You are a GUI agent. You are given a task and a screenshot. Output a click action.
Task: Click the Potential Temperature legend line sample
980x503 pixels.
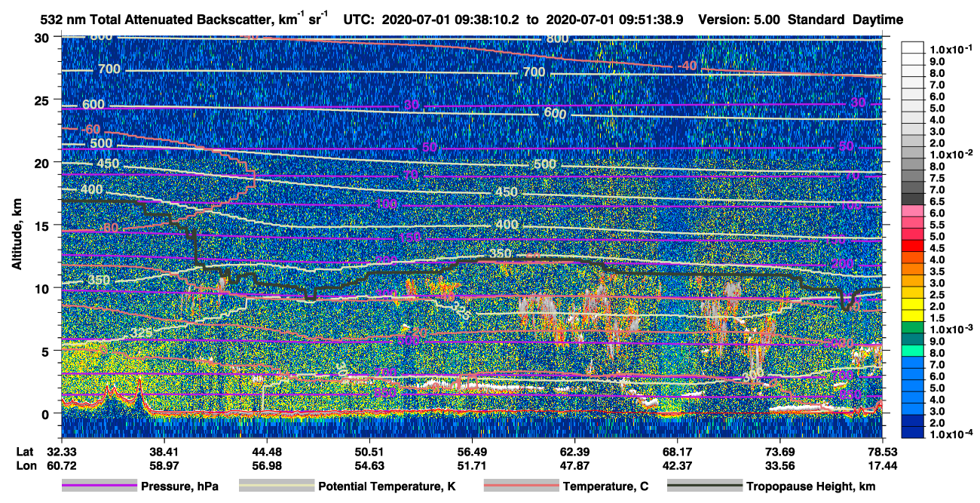277,486
